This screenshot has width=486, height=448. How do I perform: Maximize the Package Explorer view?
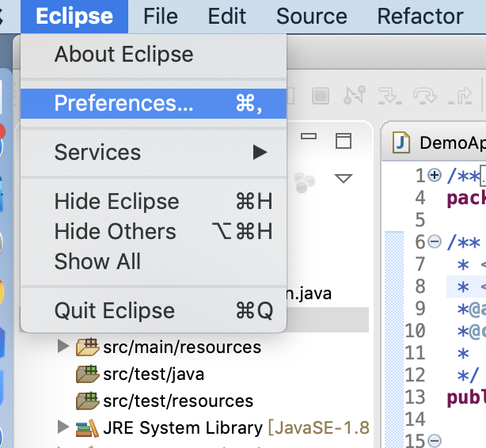click(344, 141)
